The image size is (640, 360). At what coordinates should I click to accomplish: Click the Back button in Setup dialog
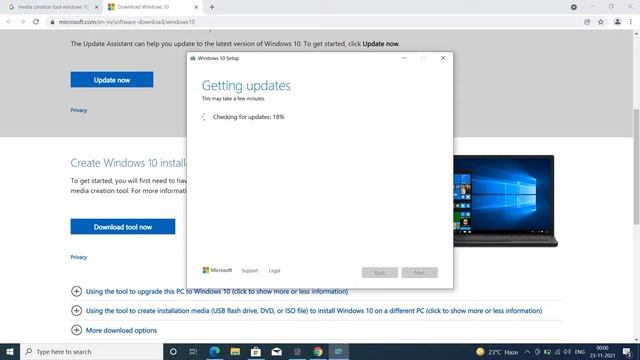[380, 272]
